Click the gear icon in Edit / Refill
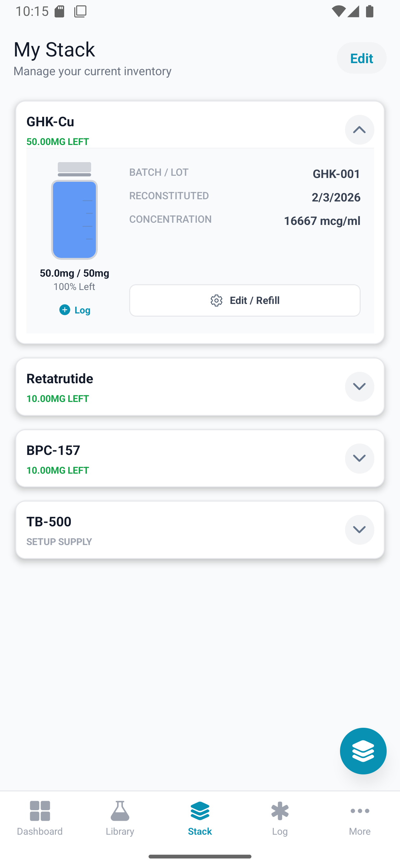The image size is (400, 868). coord(217,300)
